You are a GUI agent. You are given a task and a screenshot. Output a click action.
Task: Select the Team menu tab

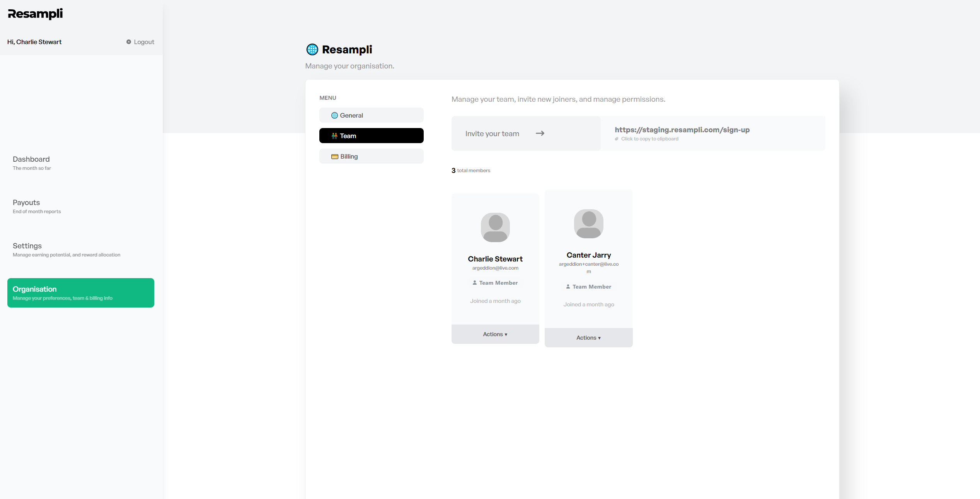372,136
